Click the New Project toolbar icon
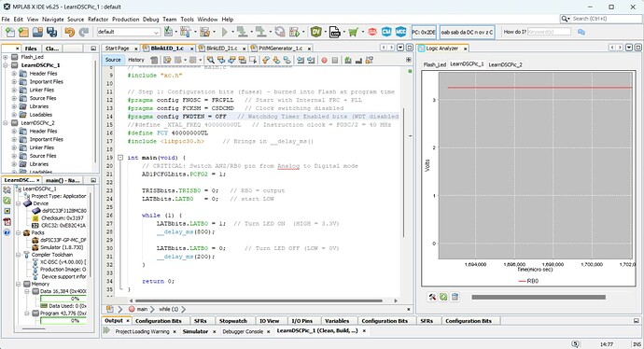Screen dimensions: 644x349 pos(24,32)
